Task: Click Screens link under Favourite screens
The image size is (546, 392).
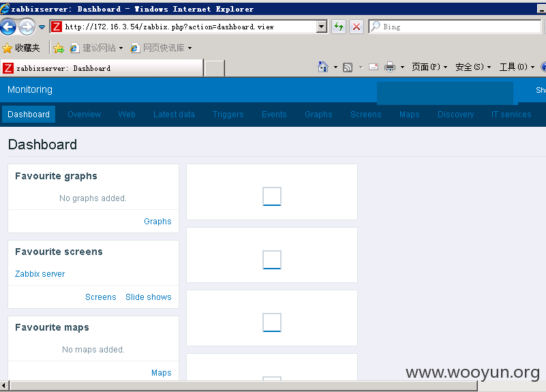Action: click(101, 297)
